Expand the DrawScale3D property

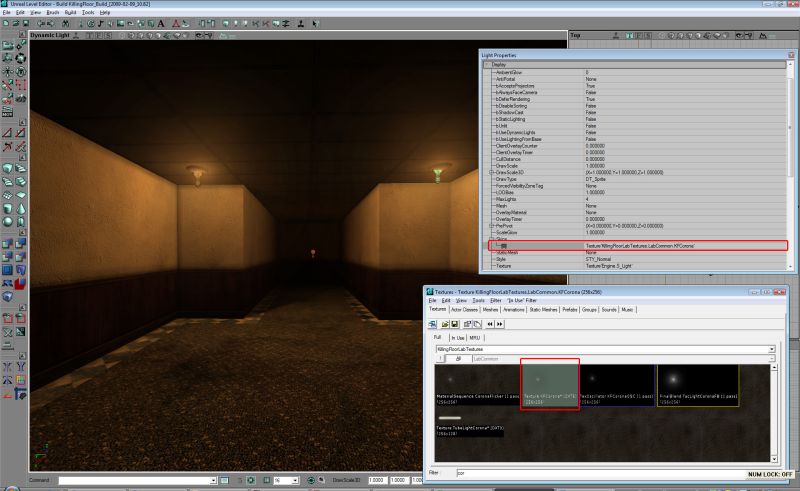pos(492,173)
